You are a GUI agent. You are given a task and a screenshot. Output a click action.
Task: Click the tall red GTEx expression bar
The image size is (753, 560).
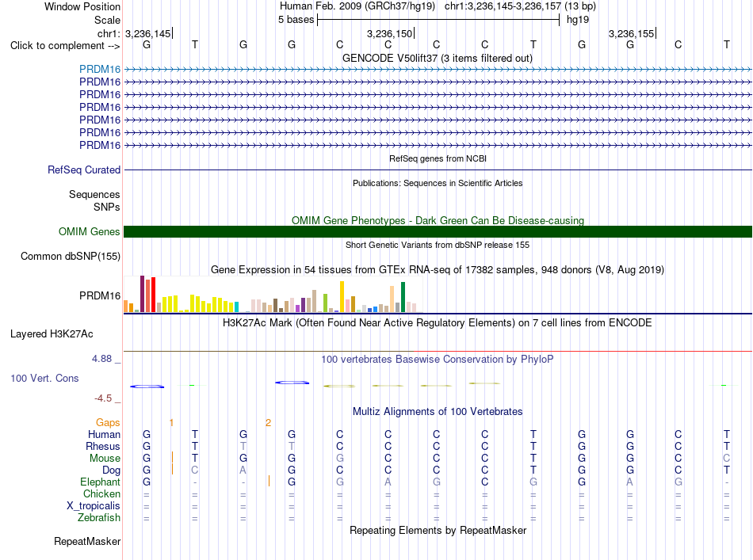(x=153, y=295)
